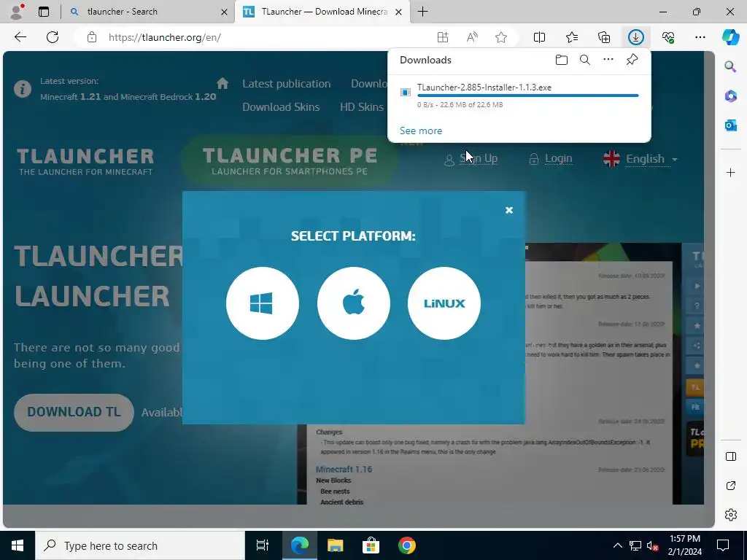The width and height of the screenshot is (747, 560).
Task: Open Microsoft Store from taskbar
Action: [371, 545]
